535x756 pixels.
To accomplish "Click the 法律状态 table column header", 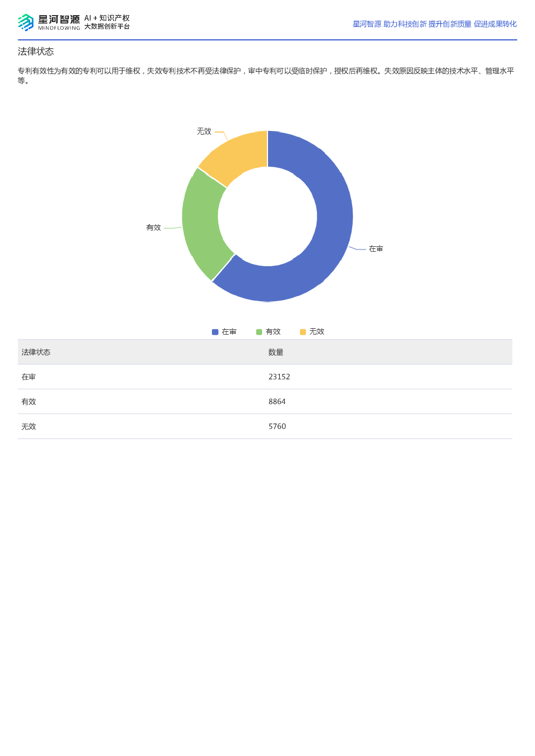I will point(36,352).
